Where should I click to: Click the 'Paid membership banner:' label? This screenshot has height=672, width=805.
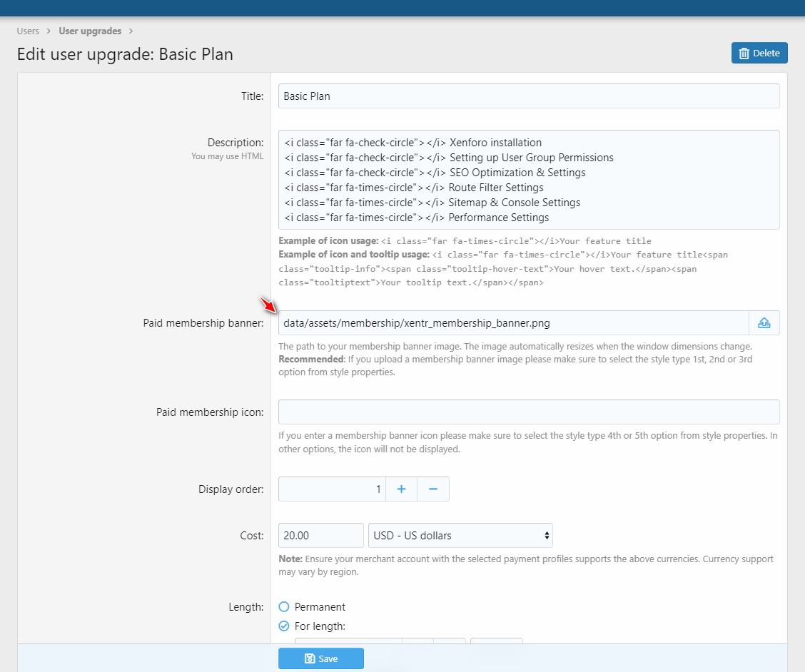click(203, 323)
